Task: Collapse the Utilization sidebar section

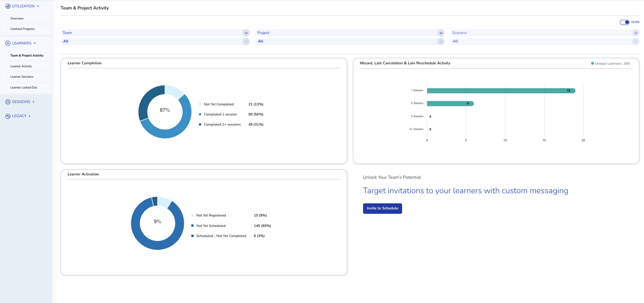Action: pyautogui.click(x=38, y=6)
